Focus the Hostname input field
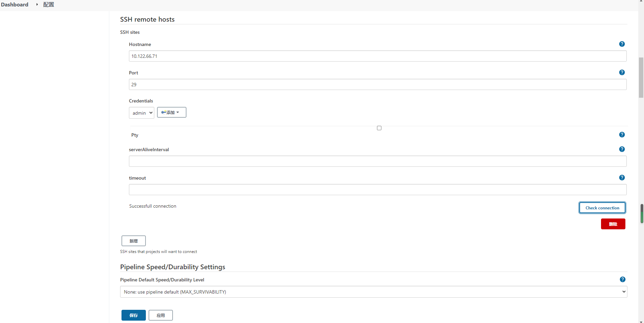The height and width of the screenshot is (323, 644). (x=377, y=56)
